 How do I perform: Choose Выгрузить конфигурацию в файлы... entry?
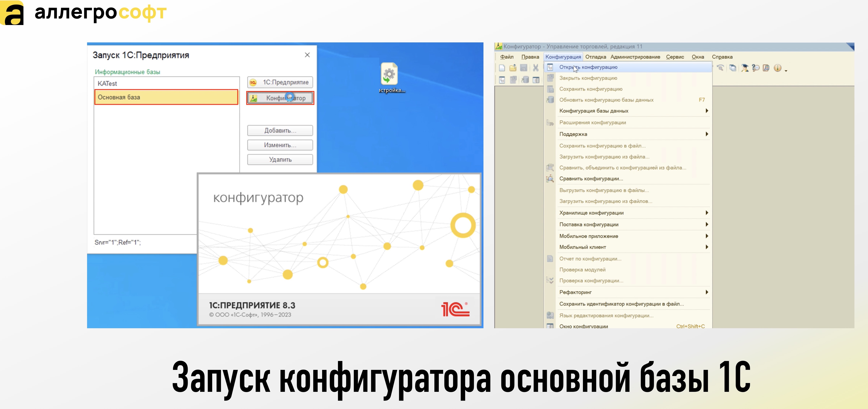coord(628,190)
